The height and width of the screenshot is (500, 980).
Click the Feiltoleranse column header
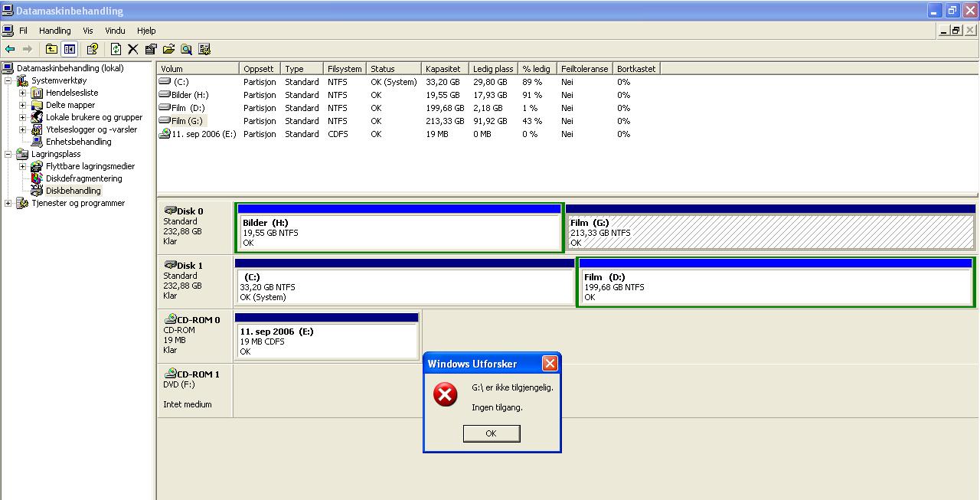[x=585, y=68]
